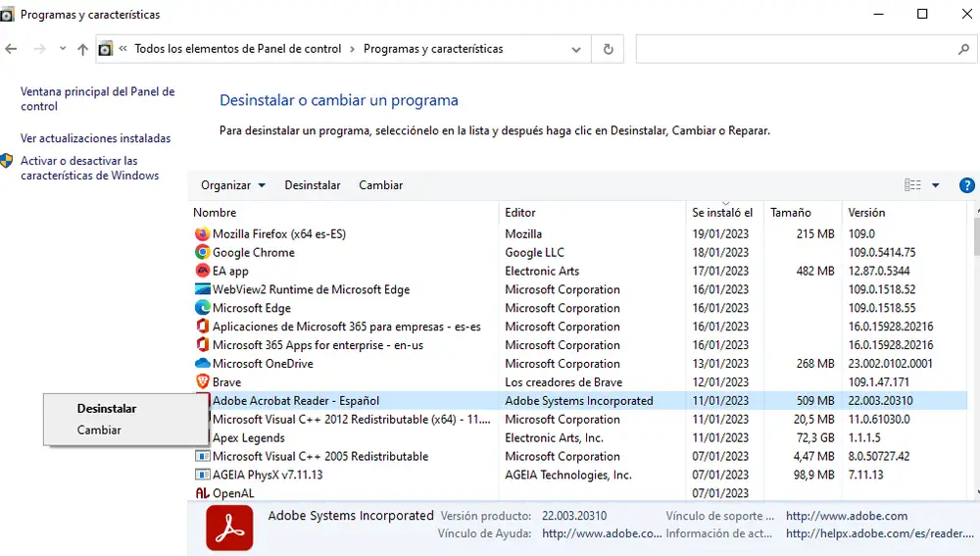The image size is (980, 556).
Task: Click the helpx.adobe.com update info link
Action: tap(880, 533)
